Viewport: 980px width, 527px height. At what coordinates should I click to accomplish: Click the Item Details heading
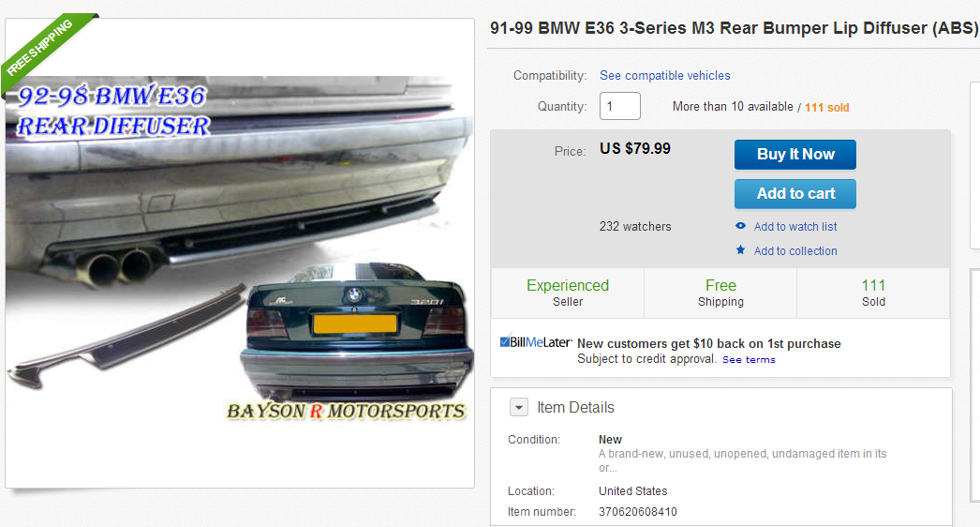pos(575,408)
